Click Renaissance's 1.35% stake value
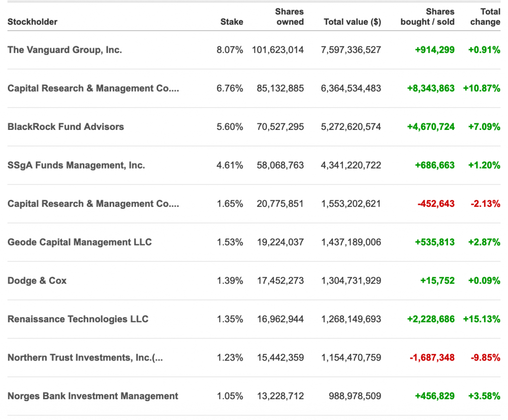 tap(230, 319)
